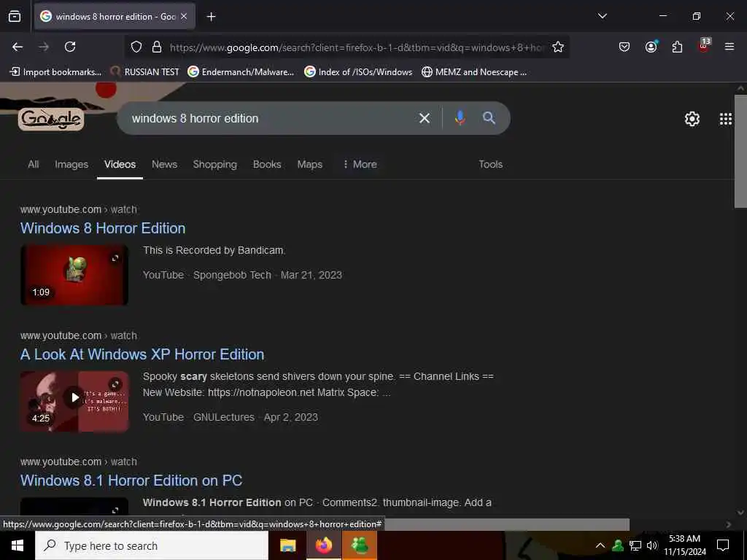Click the 1:09 video thumbnail
This screenshot has width=747, height=560.
pos(74,275)
